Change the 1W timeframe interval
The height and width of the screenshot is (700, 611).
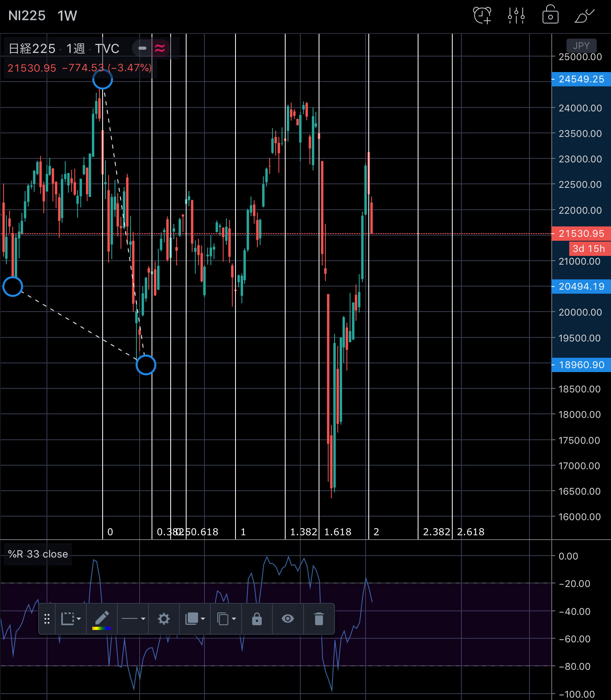67,16
